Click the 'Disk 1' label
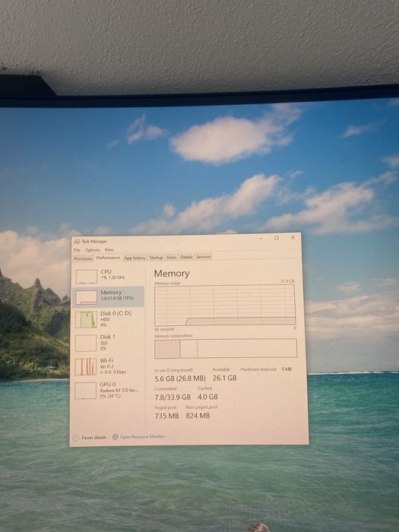Image resolution: width=399 pixels, height=532 pixels. pyautogui.click(x=108, y=337)
